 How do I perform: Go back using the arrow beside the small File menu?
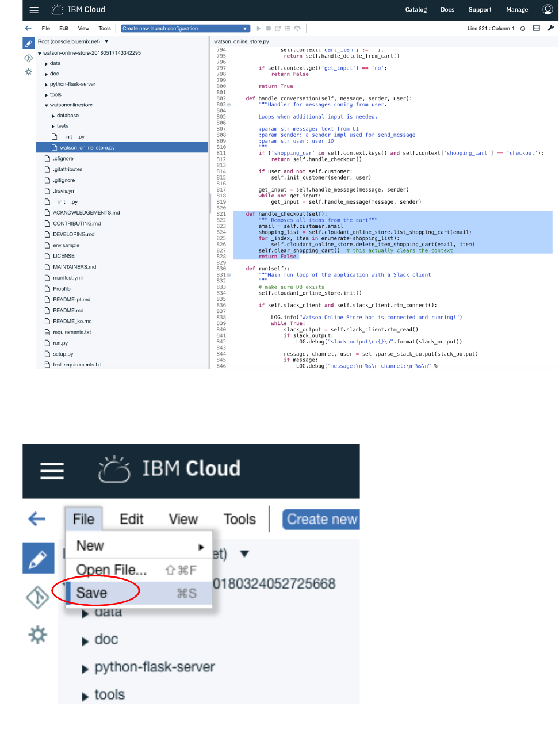coord(28,28)
